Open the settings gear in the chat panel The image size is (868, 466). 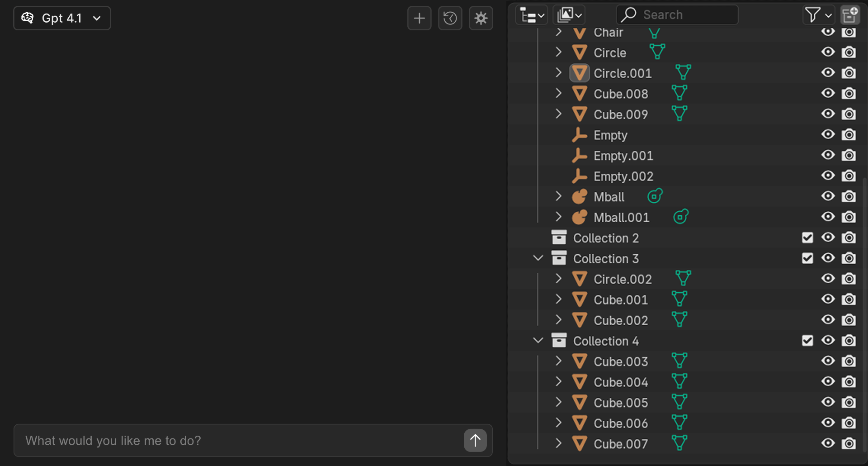coord(481,18)
